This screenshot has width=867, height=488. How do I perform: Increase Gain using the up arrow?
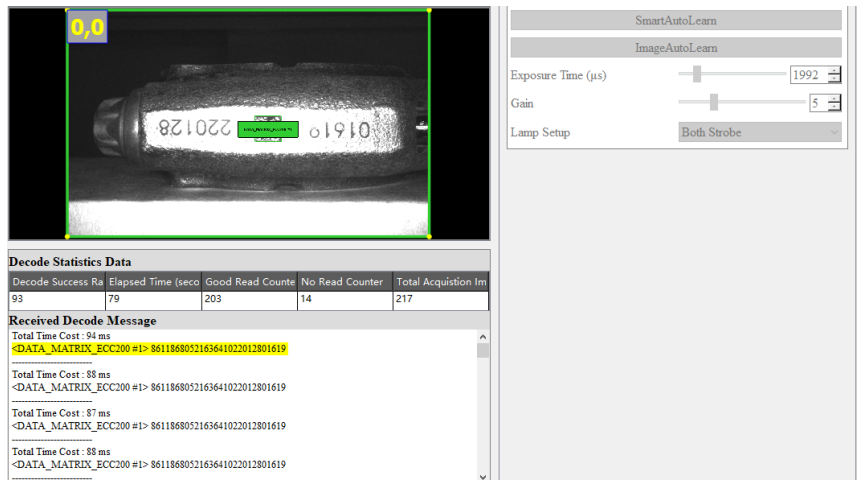[x=834, y=98]
